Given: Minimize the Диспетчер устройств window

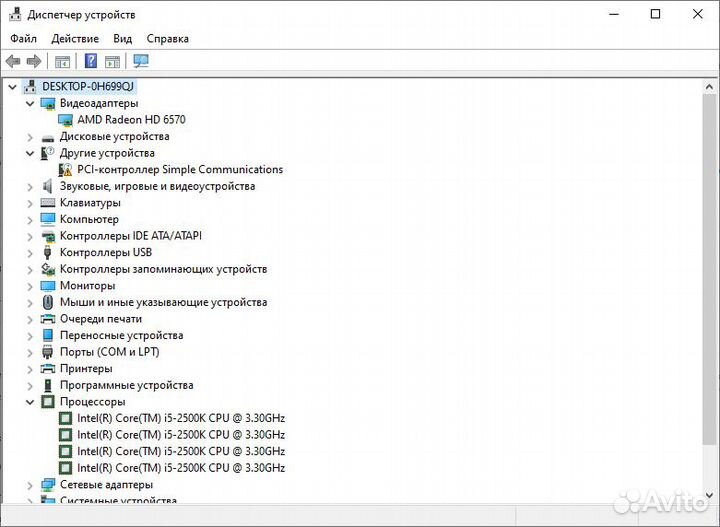Looking at the screenshot, I should click(614, 14).
